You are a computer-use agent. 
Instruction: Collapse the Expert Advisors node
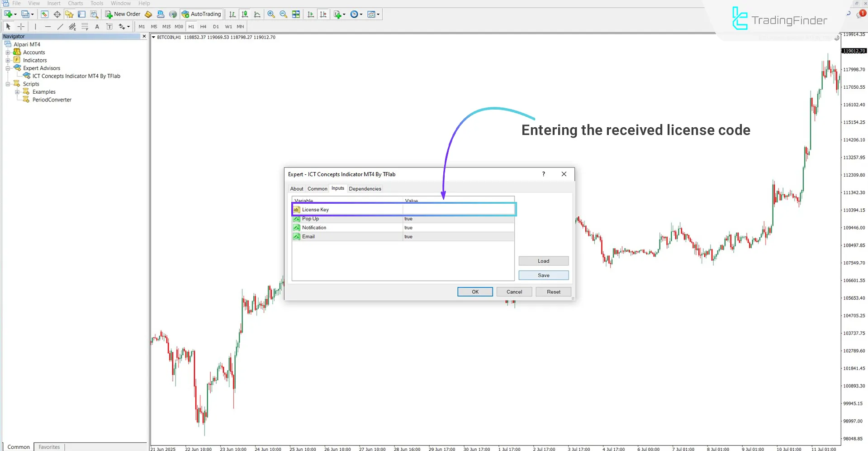click(x=8, y=68)
